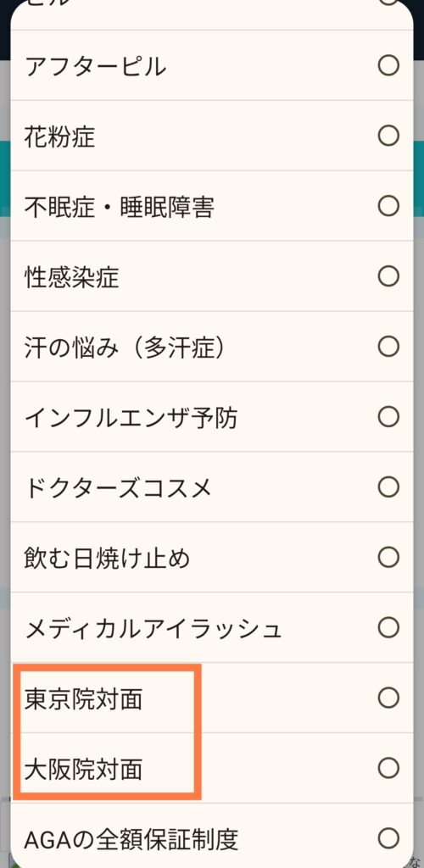This screenshot has height=868, width=424.
Task: Tap the インフルエンザ予防 label text
Action: (131, 418)
